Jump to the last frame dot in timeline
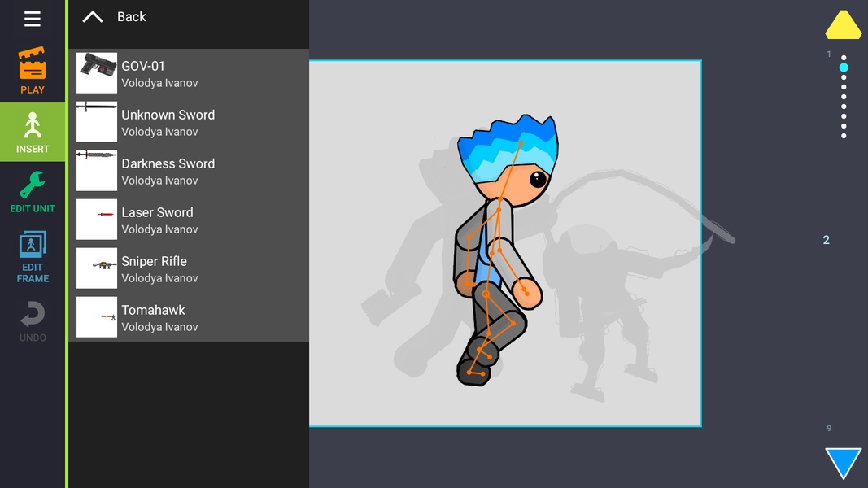Screen dimensions: 868x488 [844, 136]
